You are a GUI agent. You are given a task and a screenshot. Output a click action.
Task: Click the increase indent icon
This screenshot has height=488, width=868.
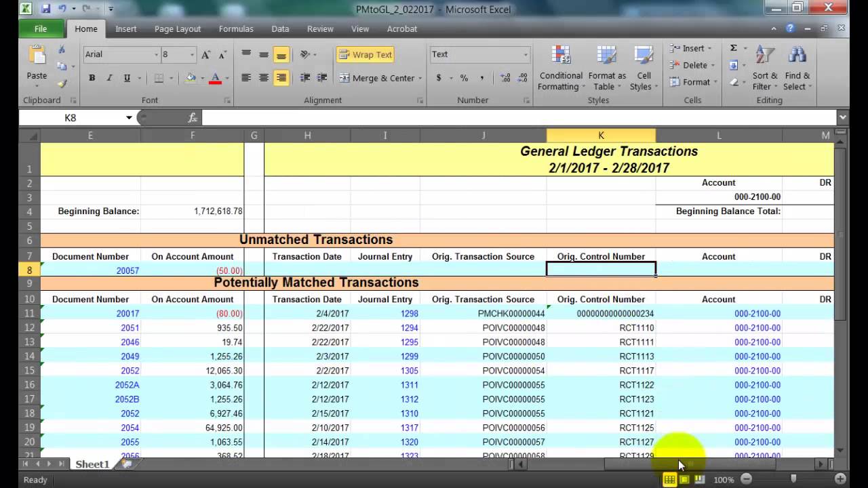click(x=322, y=78)
